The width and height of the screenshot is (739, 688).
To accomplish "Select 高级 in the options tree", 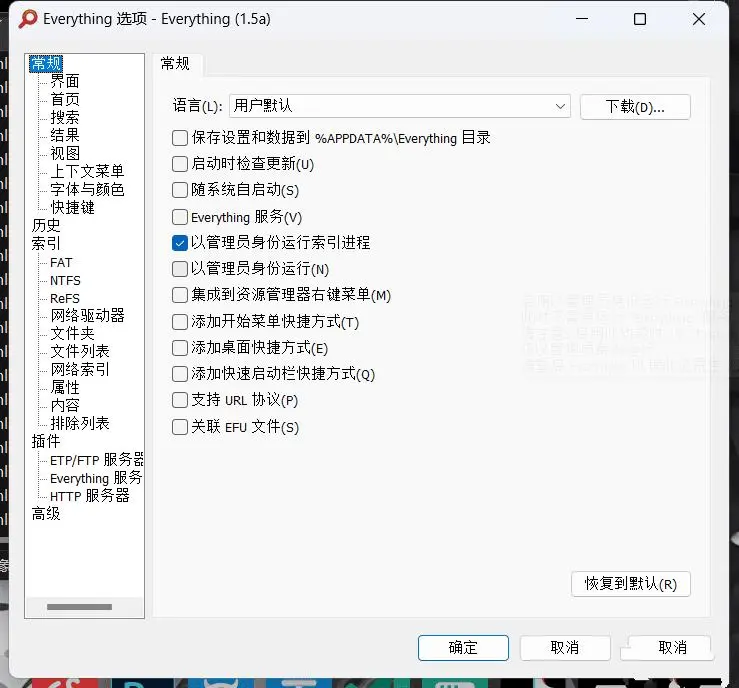I will [x=46, y=513].
